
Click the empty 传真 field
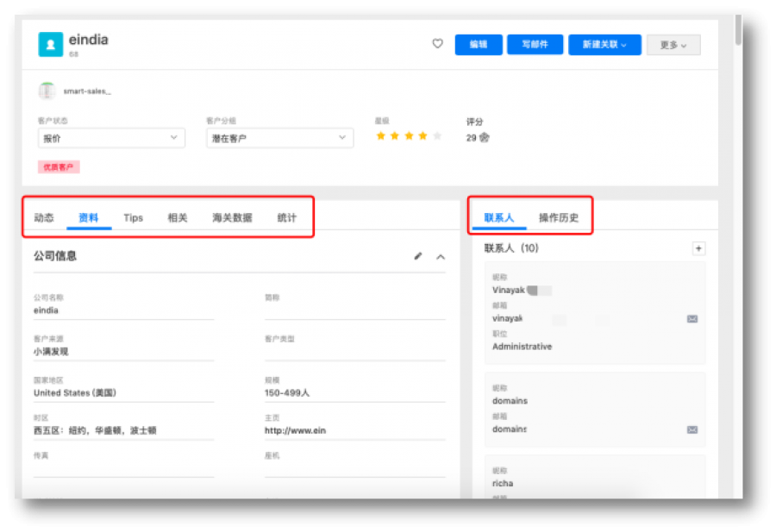coord(123,469)
